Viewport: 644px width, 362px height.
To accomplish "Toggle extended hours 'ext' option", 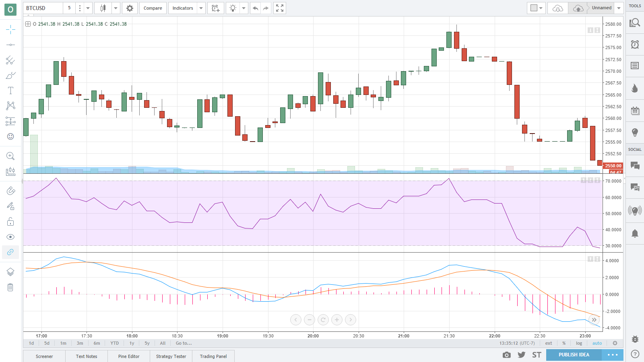I will [549, 343].
